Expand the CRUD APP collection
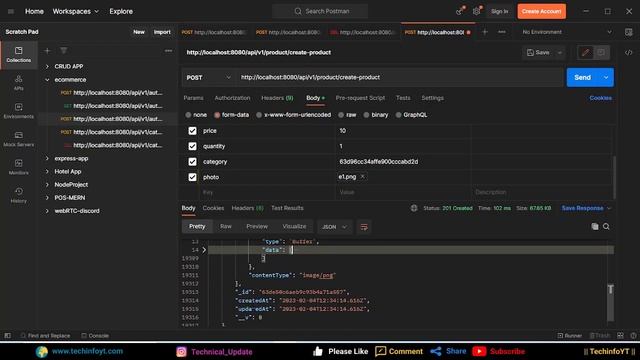 (47, 66)
